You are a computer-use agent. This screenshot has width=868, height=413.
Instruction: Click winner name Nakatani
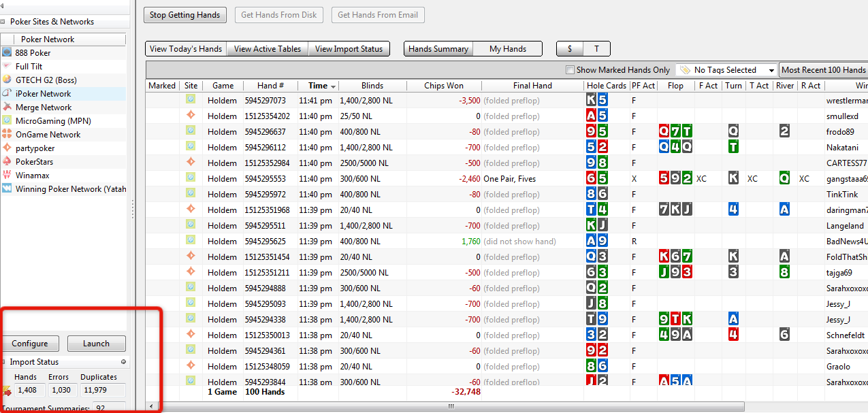coord(843,148)
